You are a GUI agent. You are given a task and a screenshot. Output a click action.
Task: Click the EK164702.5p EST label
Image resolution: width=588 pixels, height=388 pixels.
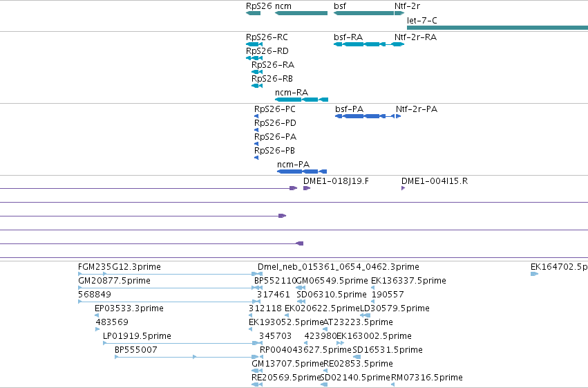coord(559,267)
